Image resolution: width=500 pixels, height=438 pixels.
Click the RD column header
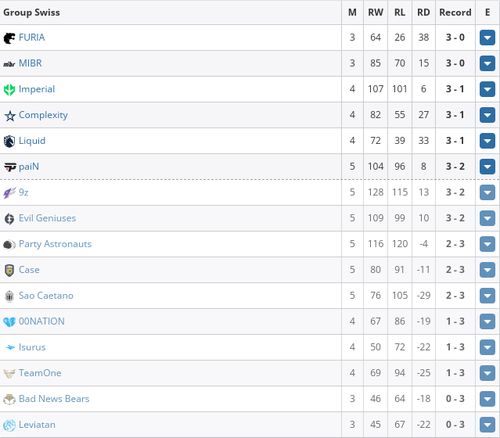pyautogui.click(x=423, y=12)
